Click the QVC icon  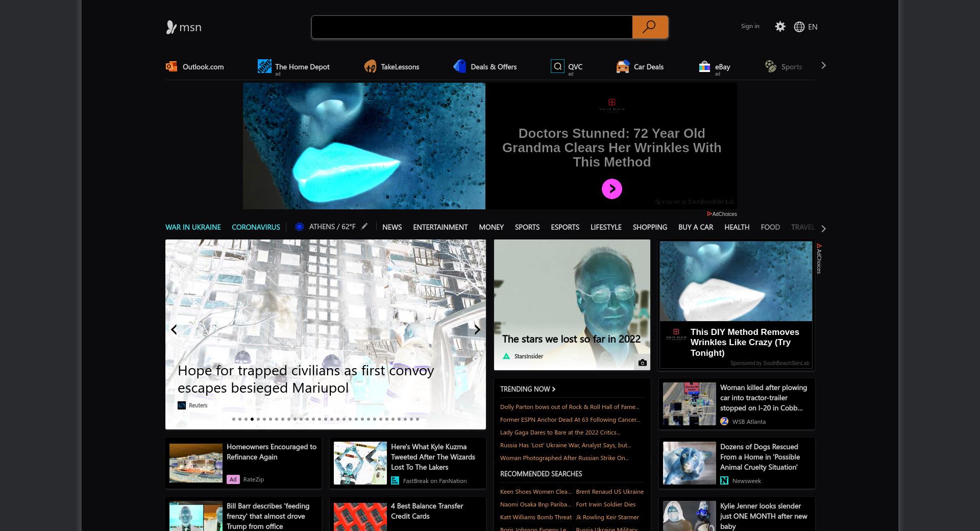557,66
